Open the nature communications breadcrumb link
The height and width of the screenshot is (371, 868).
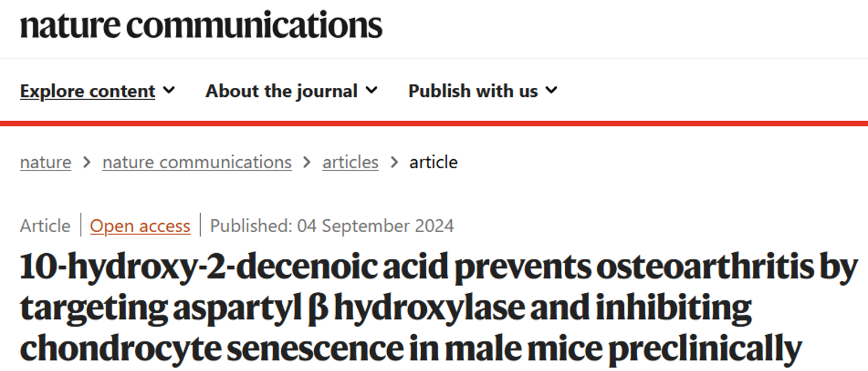197,163
